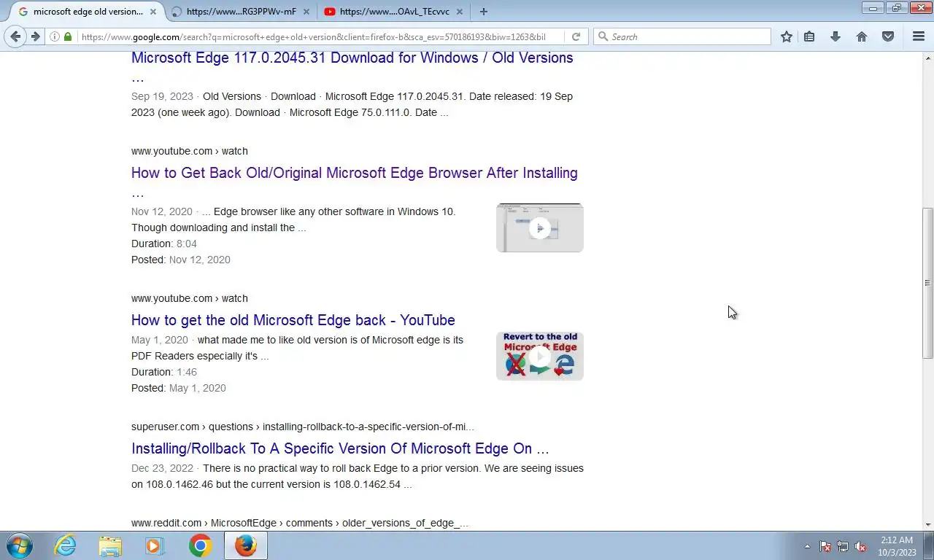Click the www.reddit.com › MicrosoftEdge breadcrumb
The image size is (934, 560).
pos(300,523)
